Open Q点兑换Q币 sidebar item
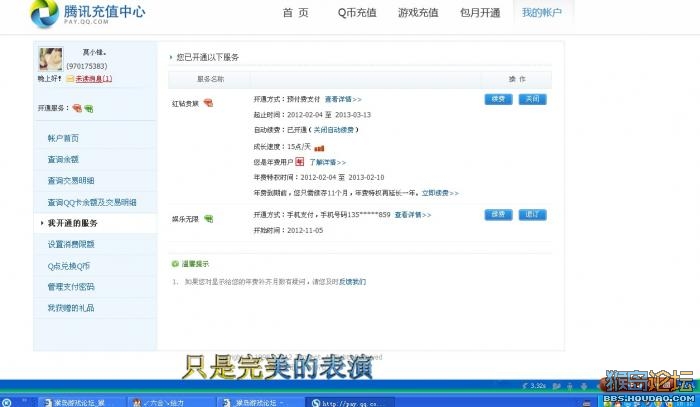This screenshot has height=407, width=700. [x=69, y=266]
